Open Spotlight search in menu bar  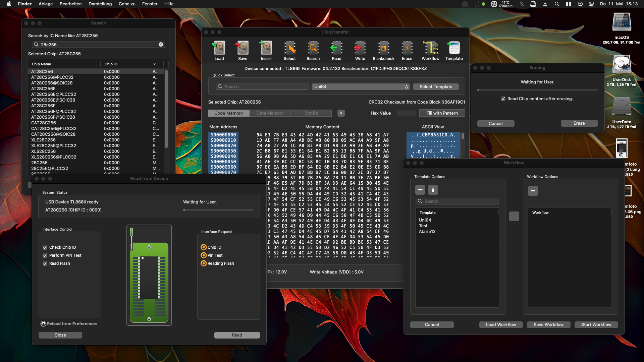tap(557, 4)
